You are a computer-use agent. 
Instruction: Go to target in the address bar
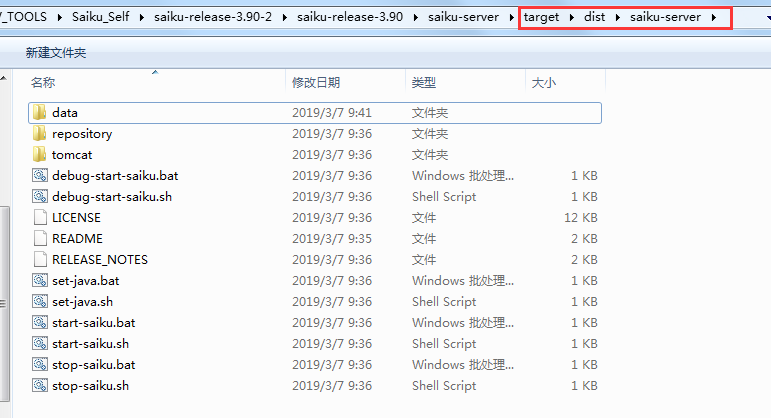pos(541,17)
